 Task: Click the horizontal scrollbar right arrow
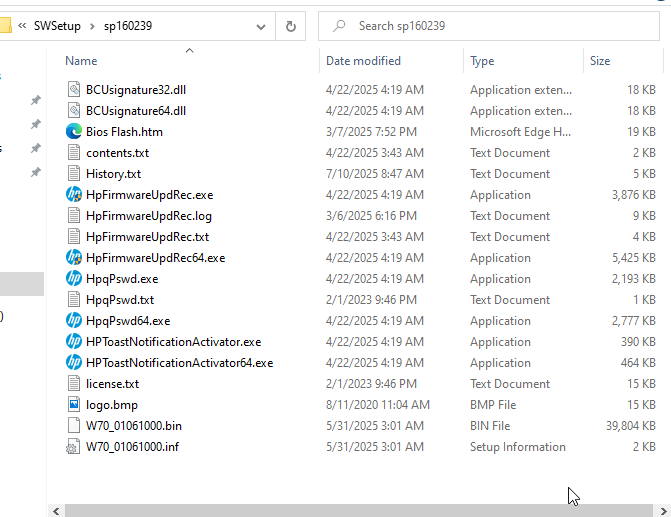click(663, 511)
